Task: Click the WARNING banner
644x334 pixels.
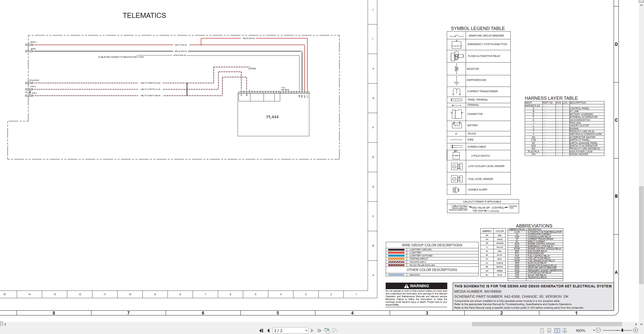Action: [x=416, y=286]
